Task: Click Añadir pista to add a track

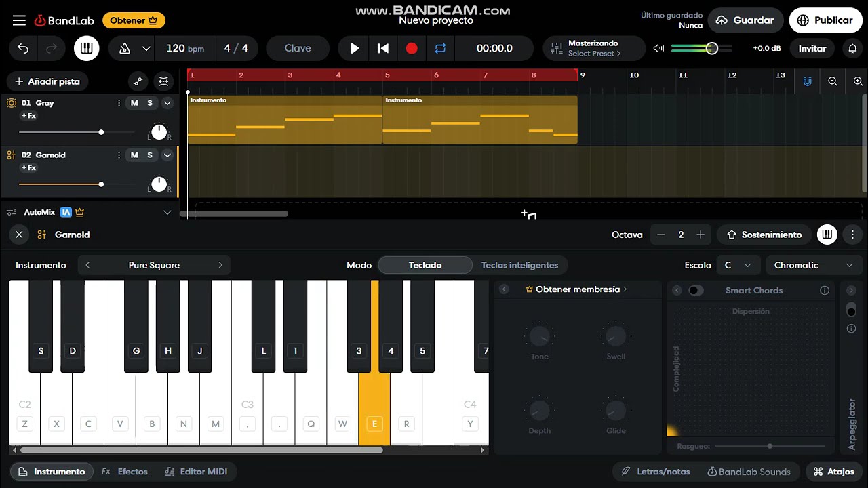Action: pos(47,81)
